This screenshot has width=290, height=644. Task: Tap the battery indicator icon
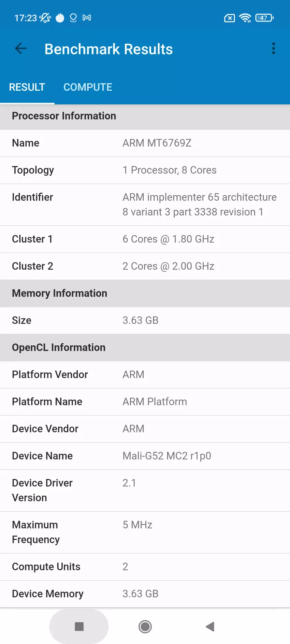click(264, 18)
